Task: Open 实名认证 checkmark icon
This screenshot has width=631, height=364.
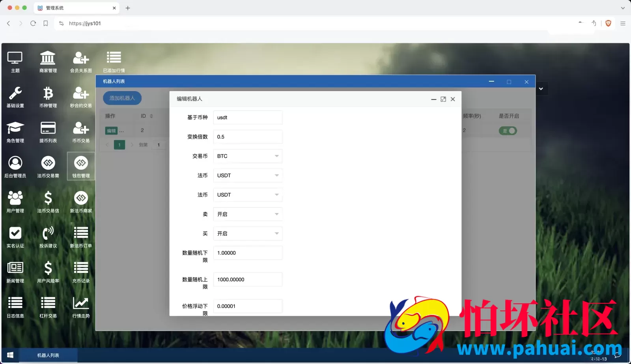Action: point(15,237)
